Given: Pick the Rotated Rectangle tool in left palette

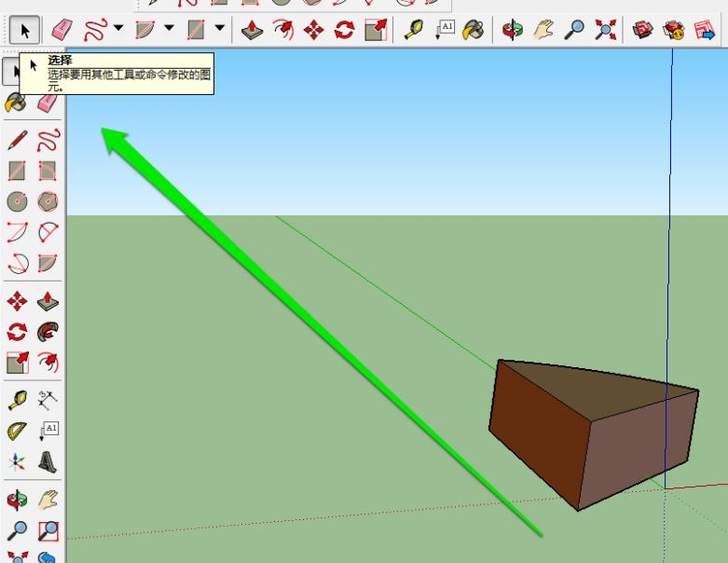Looking at the screenshot, I should coord(48,171).
